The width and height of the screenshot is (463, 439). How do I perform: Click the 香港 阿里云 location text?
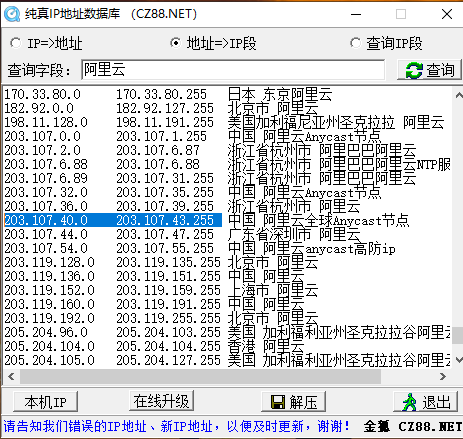click(266, 346)
